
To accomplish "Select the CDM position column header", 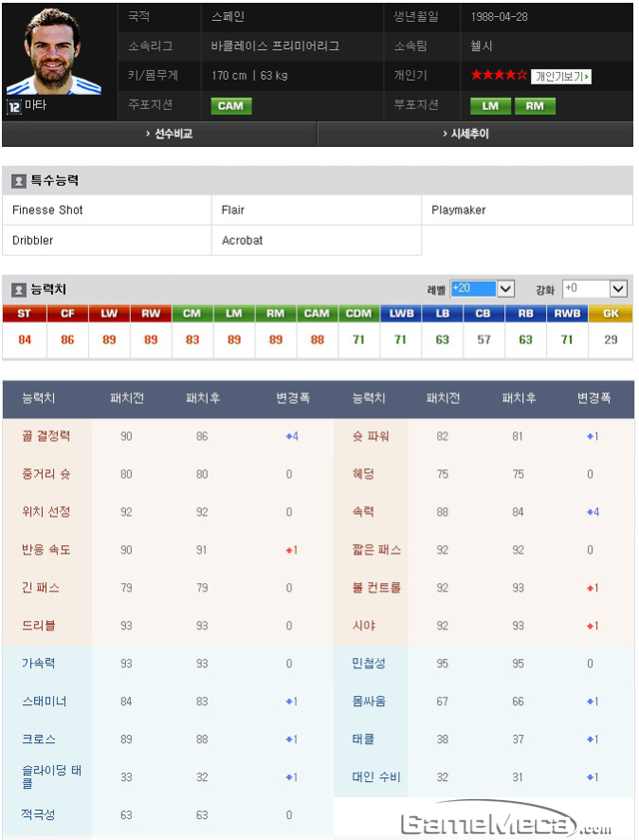I will pos(358,314).
